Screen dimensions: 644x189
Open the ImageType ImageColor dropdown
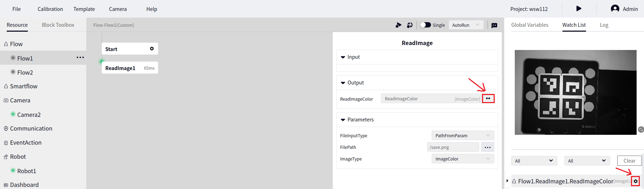(x=463, y=159)
